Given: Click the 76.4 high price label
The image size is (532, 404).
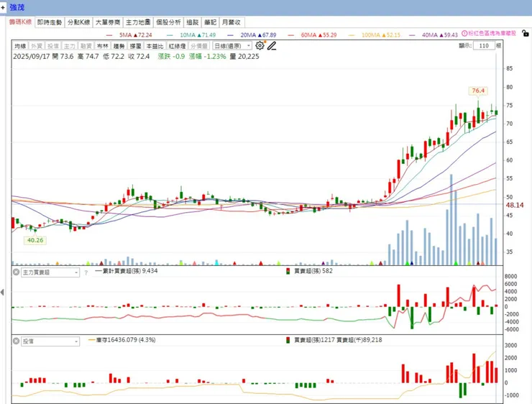Looking at the screenshot, I should point(478,91).
